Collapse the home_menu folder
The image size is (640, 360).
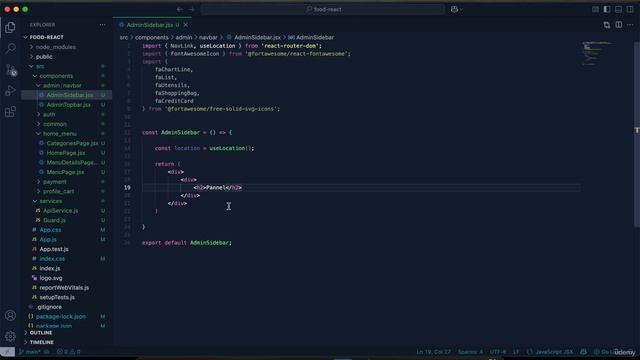(67, 133)
